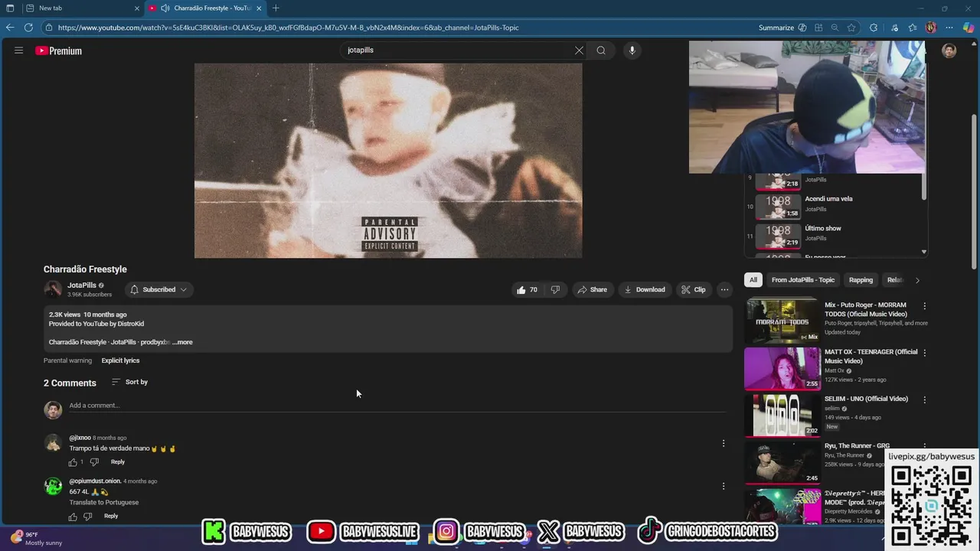Create a Clip of the video

[693, 289]
